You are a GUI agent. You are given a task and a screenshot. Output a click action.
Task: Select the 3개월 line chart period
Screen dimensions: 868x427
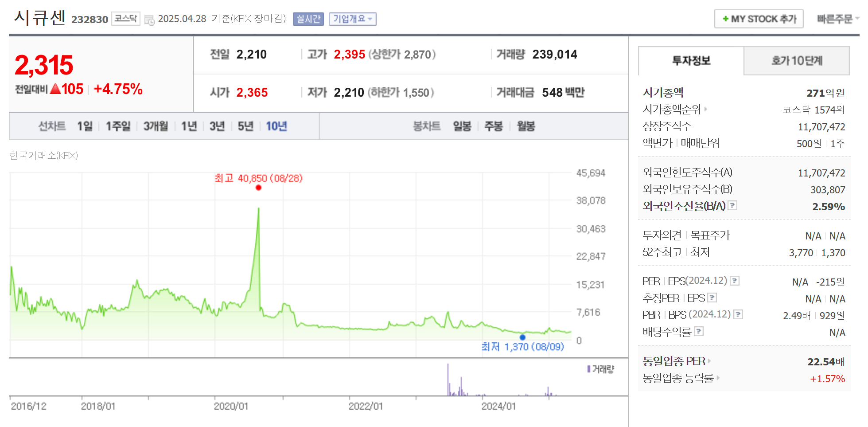(156, 126)
